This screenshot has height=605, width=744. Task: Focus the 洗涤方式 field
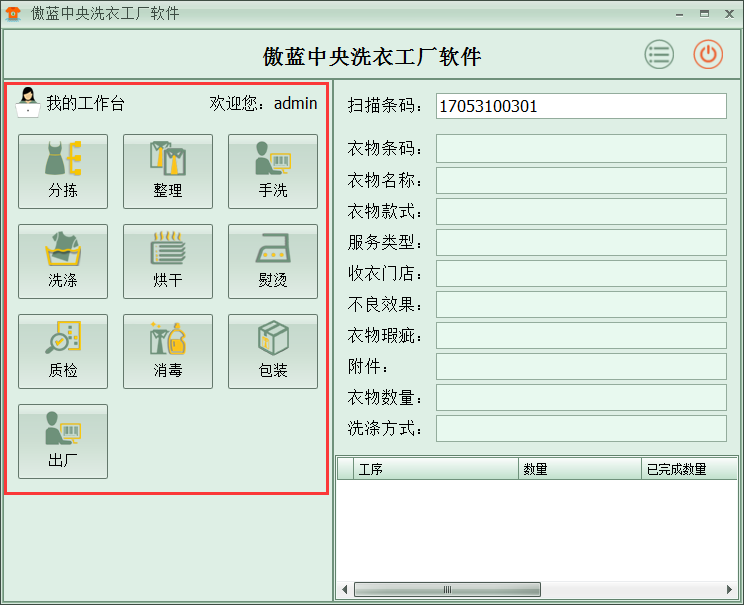580,429
